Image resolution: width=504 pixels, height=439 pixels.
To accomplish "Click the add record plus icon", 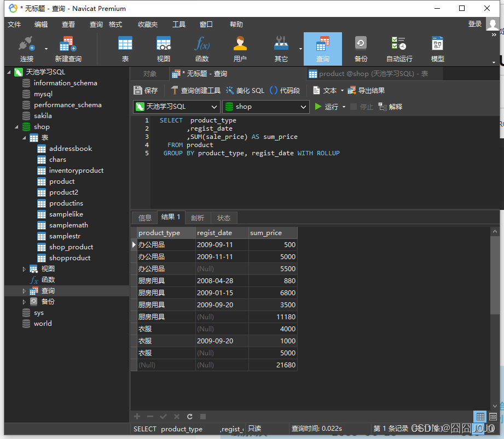I will tap(137, 417).
